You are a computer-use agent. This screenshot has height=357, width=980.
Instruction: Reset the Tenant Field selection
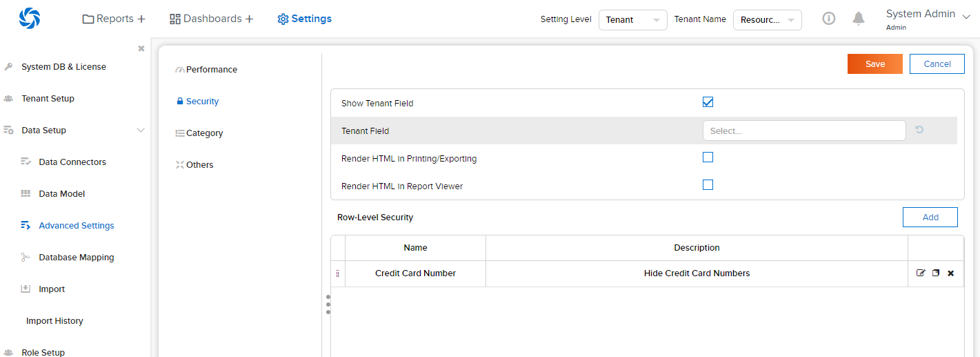coord(919,130)
